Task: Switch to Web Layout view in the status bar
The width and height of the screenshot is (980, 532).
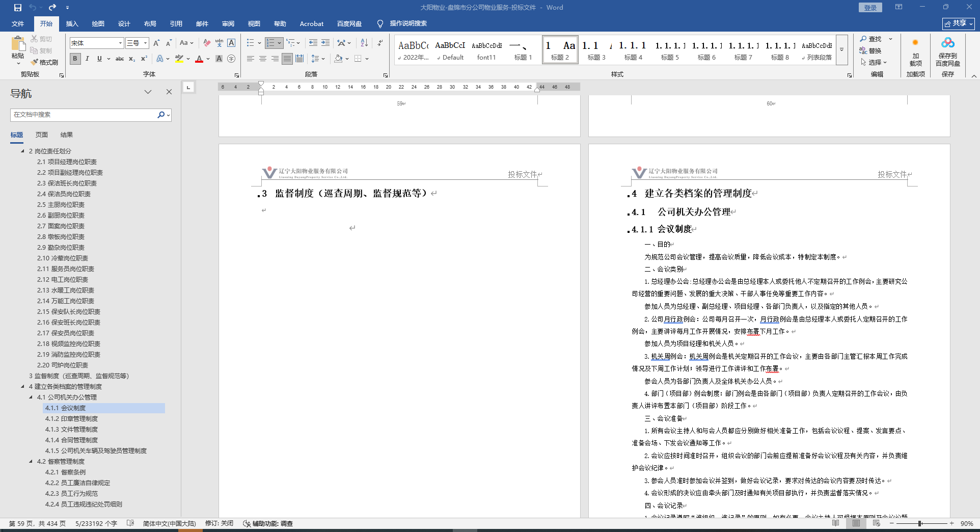Action: [876, 523]
